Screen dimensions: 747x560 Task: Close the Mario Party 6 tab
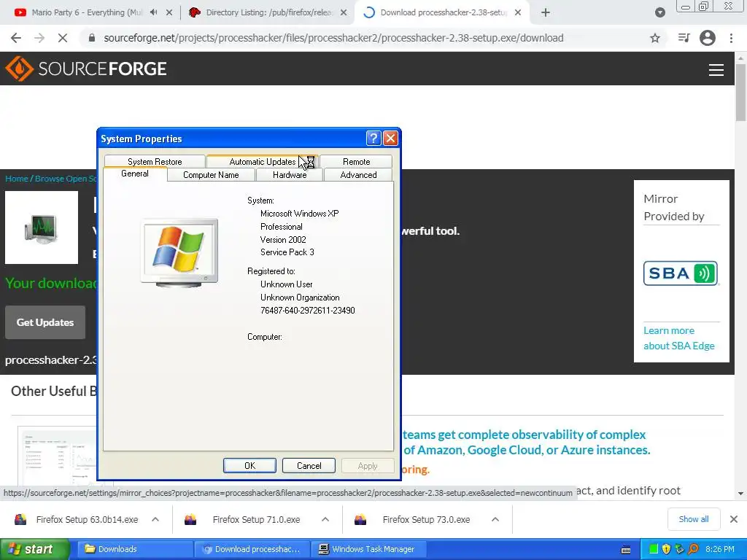coord(169,13)
